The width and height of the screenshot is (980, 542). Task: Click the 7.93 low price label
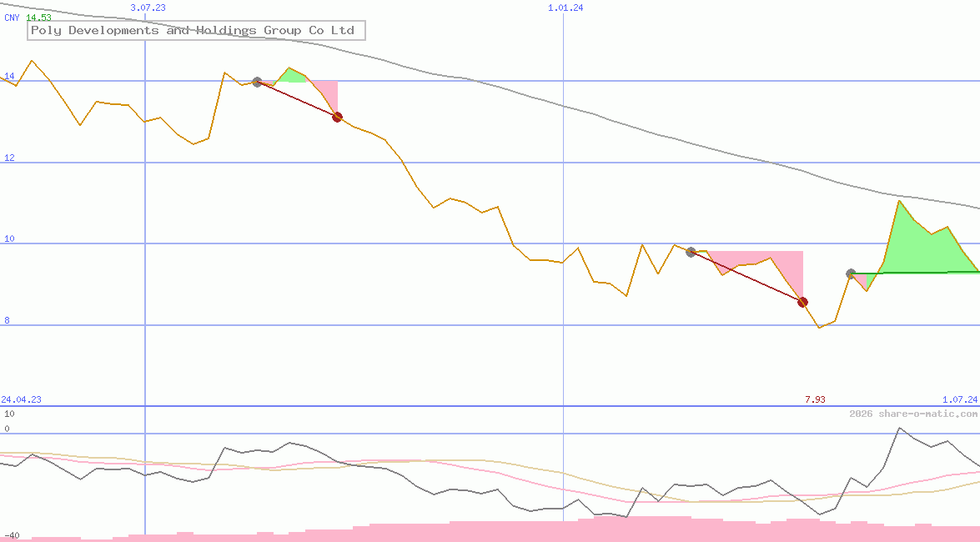tap(815, 399)
